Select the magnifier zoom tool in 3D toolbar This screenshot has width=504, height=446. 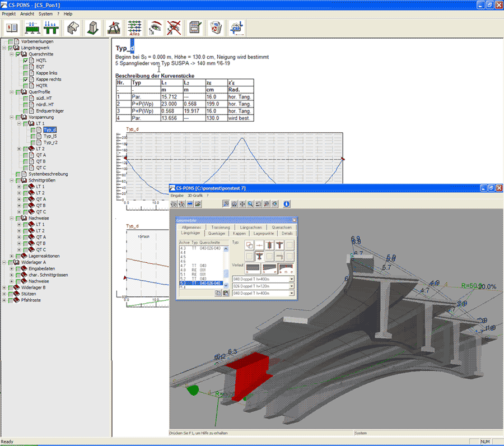coord(250,204)
